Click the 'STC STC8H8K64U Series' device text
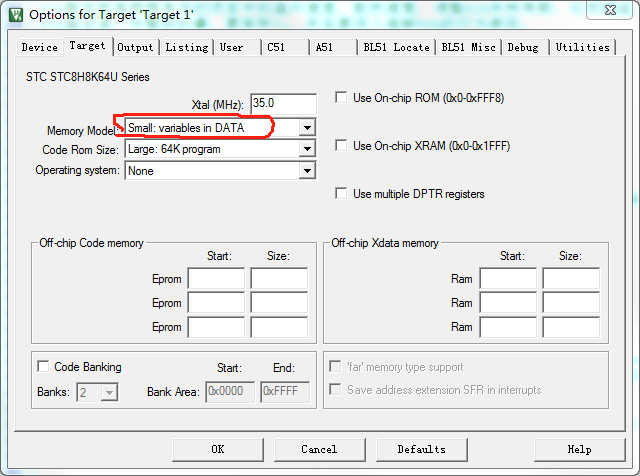Screen dimensions: 640x476 [88, 77]
